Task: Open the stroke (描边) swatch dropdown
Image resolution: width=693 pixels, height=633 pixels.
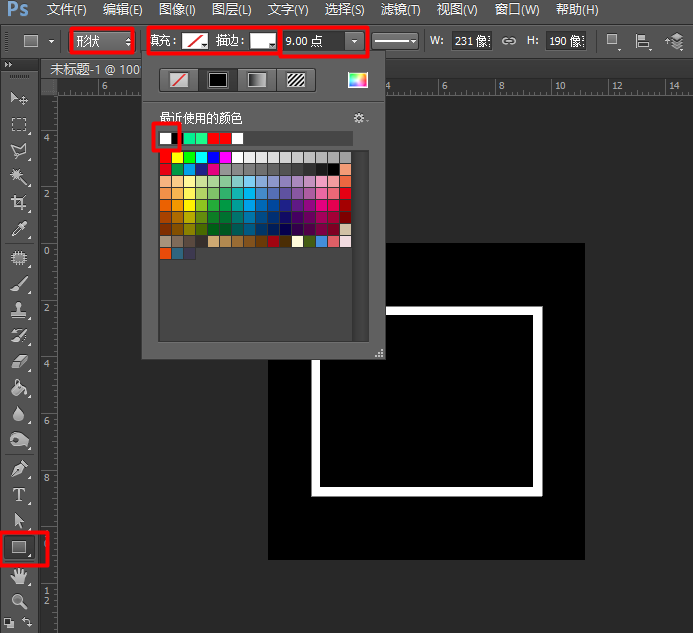Action: click(263, 42)
